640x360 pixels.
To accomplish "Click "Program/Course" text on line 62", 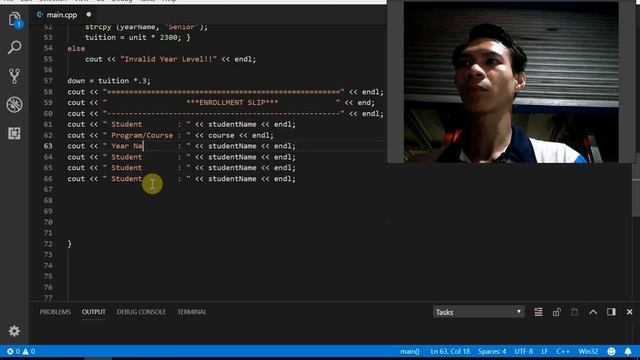I will pyautogui.click(x=142, y=135).
